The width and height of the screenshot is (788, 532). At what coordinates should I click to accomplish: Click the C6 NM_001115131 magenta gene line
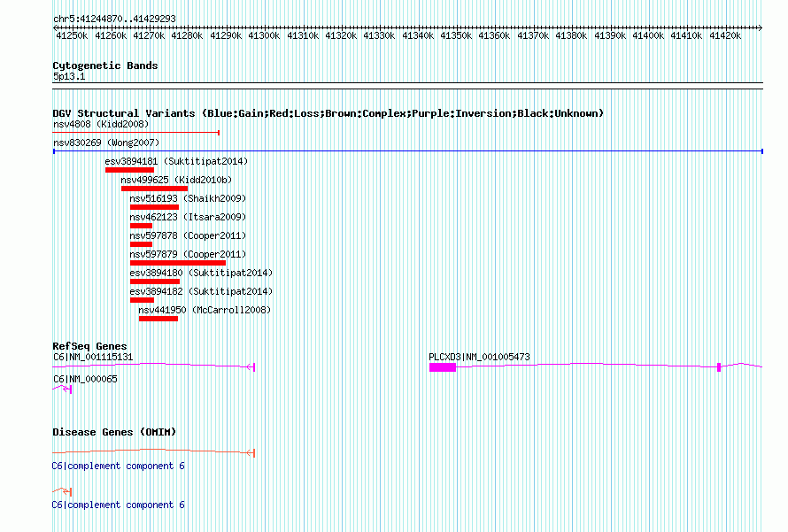(154, 366)
